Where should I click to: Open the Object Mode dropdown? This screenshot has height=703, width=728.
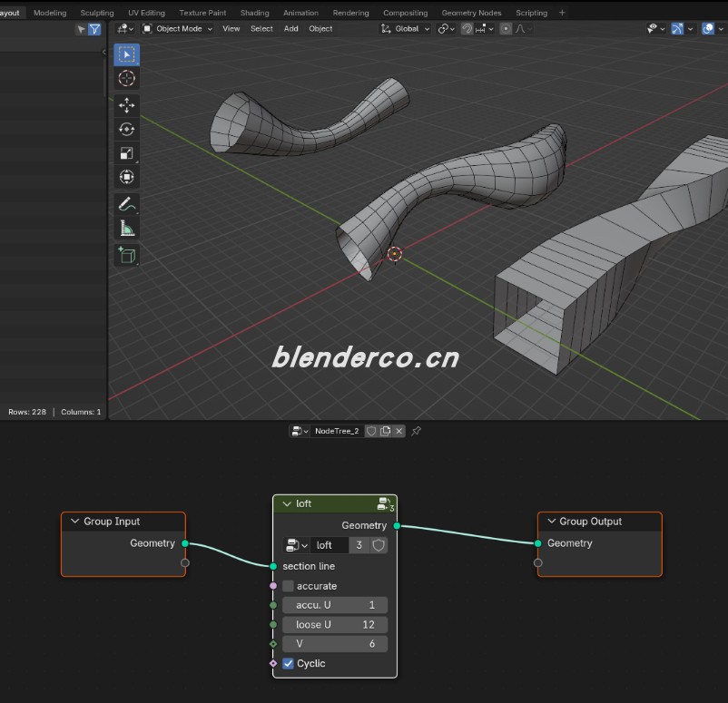click(177, 29)
